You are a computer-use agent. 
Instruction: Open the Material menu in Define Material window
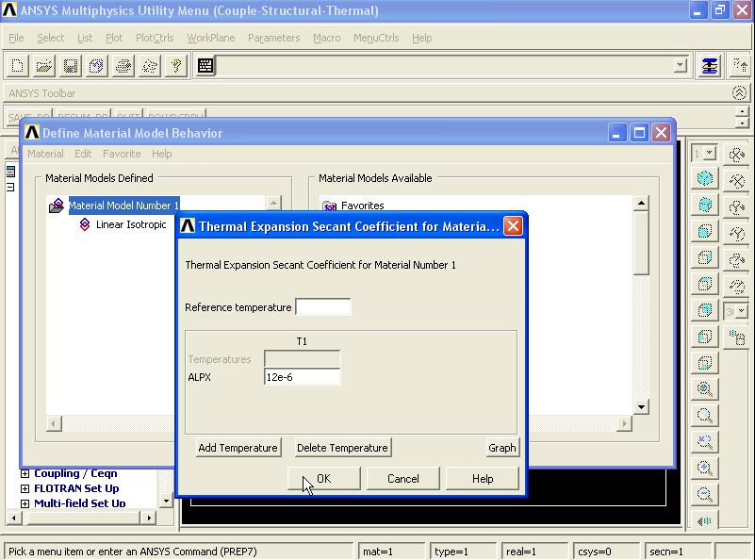pyautogui.click(x=45, y=154)
